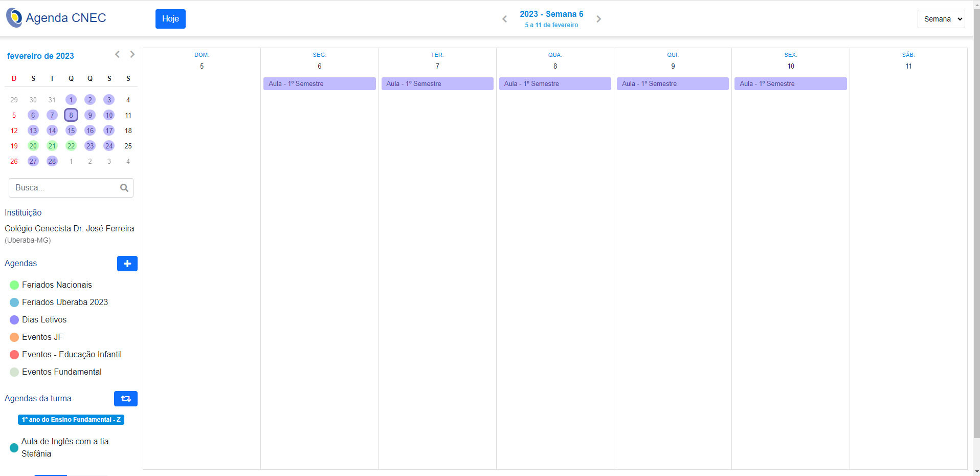The image size is (980, 476).
Task: Show previous month in mini calendar
Action: coord(117,54)
